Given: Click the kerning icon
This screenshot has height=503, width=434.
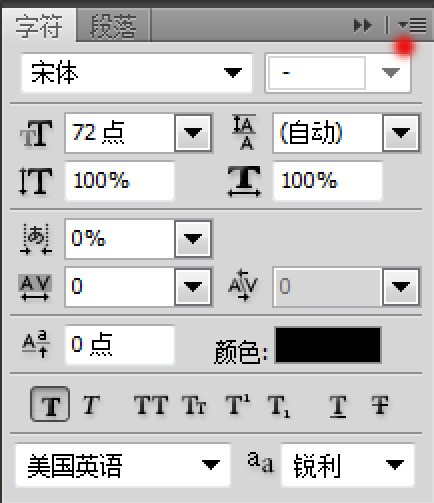Looking at the screenshot, I should pyautogui.click(x=243, y=285).
